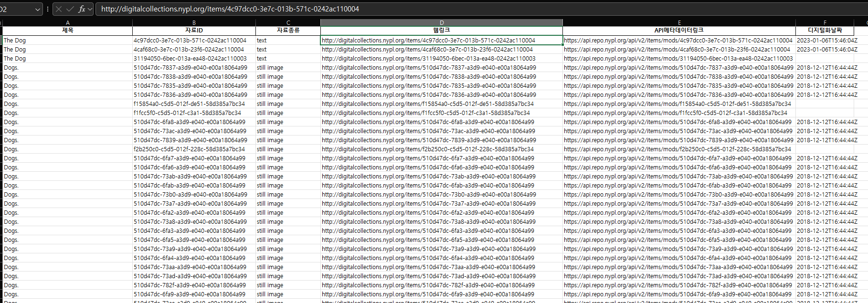Click the Insert Function fx icon
Viewport: 868px width, 303px height.
[82, 9]
